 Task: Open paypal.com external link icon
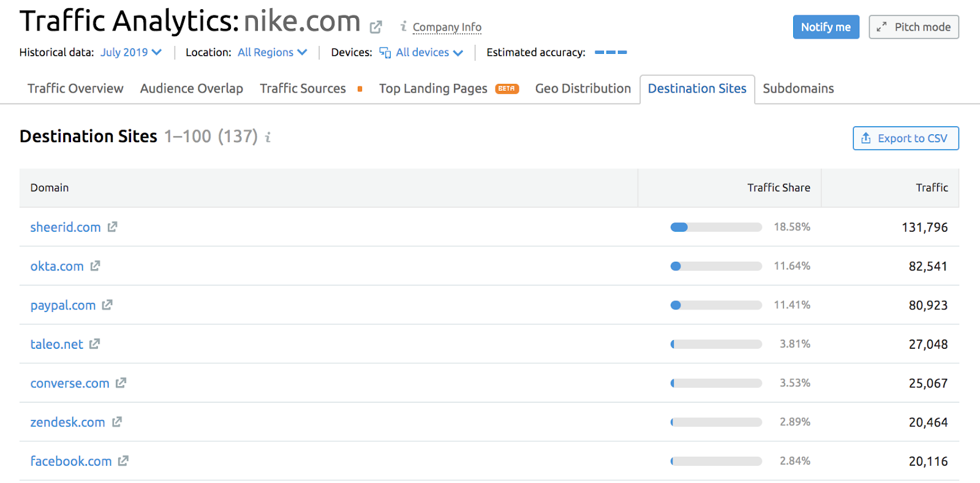coord(107,305)
